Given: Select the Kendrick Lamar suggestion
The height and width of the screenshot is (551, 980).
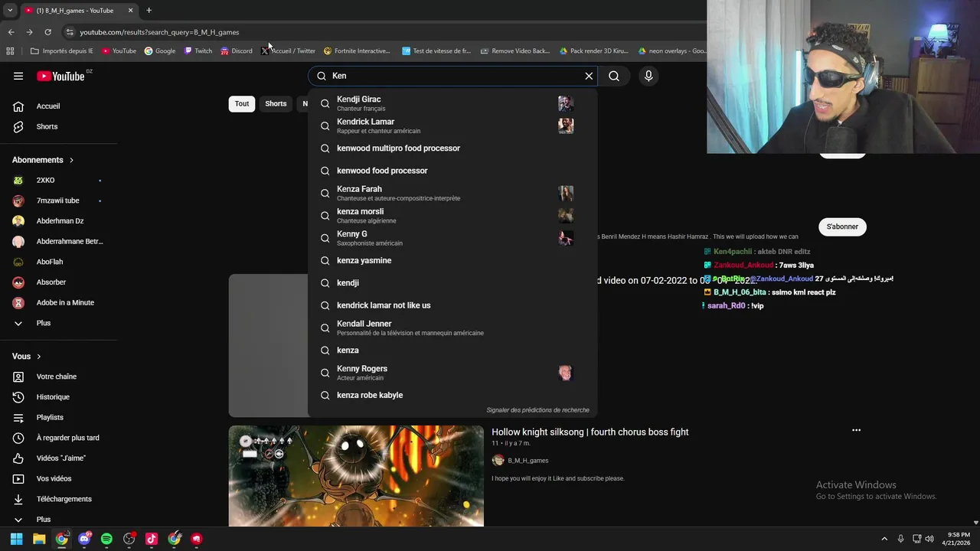Looking at the screenshot, I should 452,126.
